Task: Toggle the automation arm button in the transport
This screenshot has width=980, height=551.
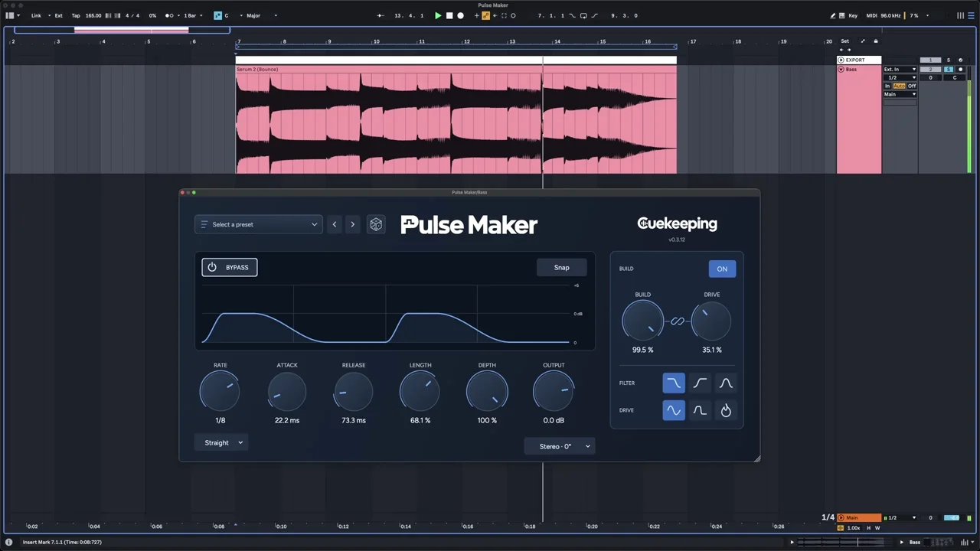Action: click(485, 15)
